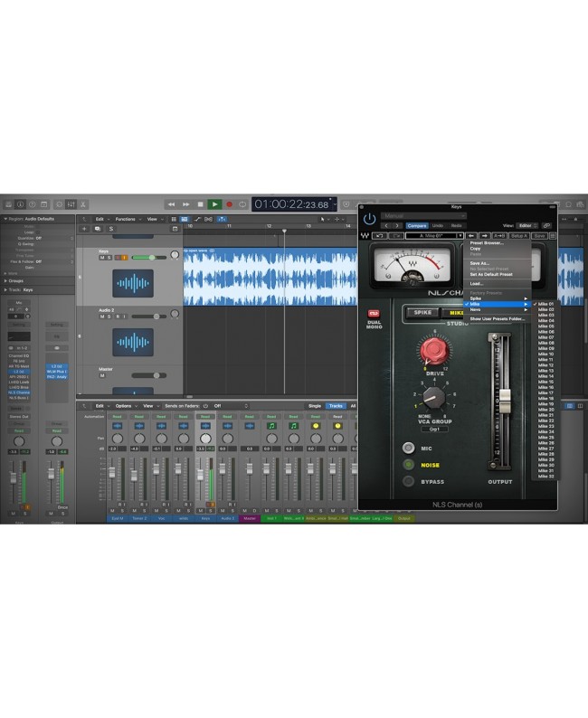
Task: Toggle the Inspector info icon
Action: tap(20, 204)
